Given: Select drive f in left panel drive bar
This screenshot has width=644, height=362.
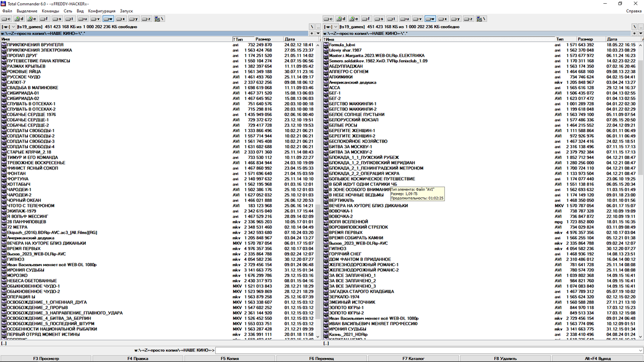Looking at the screenshot, I should [x=45, y=19].
